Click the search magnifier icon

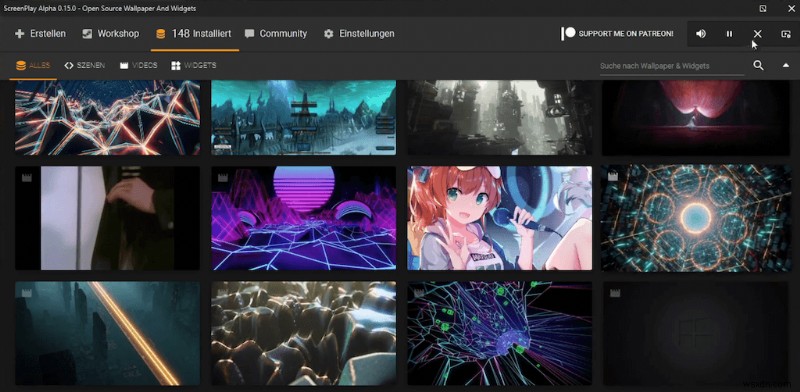pyautogui.click(x=759, y=65)
